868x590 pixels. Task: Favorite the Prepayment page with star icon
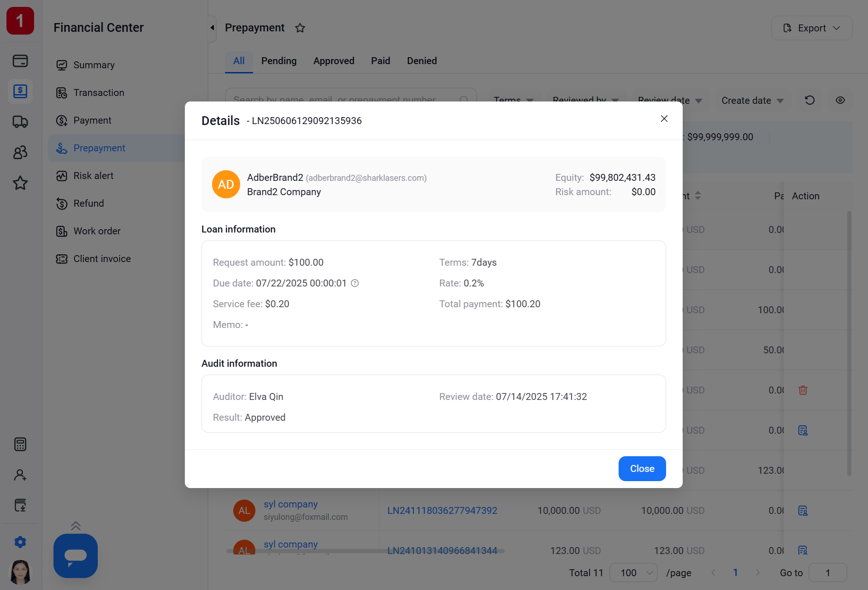300,28
